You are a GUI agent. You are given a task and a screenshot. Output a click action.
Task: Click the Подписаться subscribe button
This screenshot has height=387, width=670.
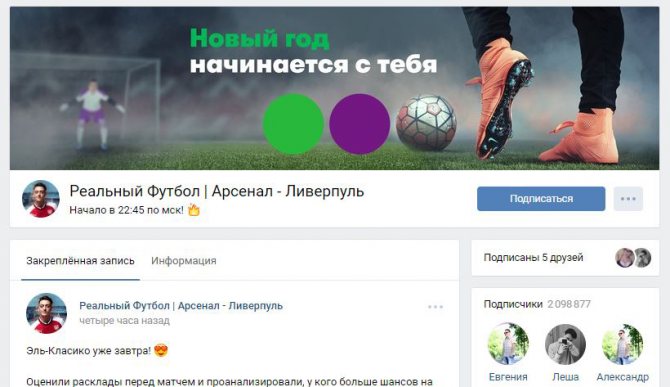[x=541, y=199]
